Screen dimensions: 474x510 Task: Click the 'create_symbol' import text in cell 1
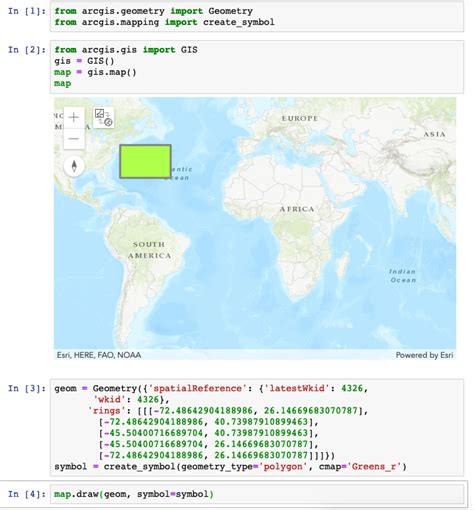[239, 22]
